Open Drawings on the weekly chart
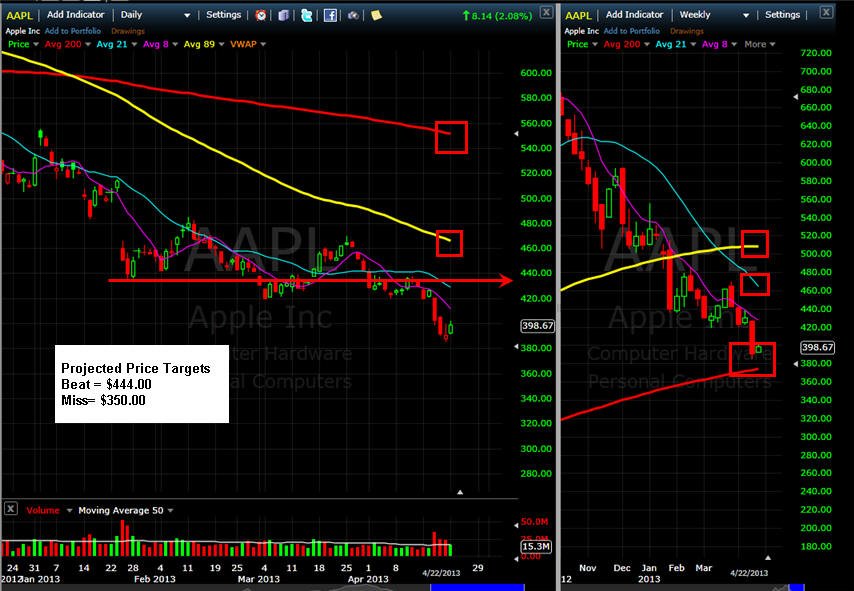The image size is (854, 591). click(x=687, y=31)
